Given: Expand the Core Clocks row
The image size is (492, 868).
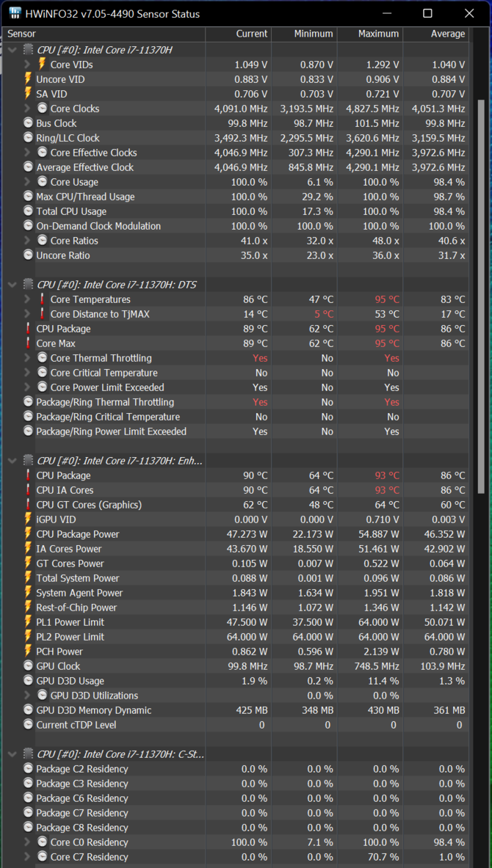Looking at the screenshot, I should (27, 109).
